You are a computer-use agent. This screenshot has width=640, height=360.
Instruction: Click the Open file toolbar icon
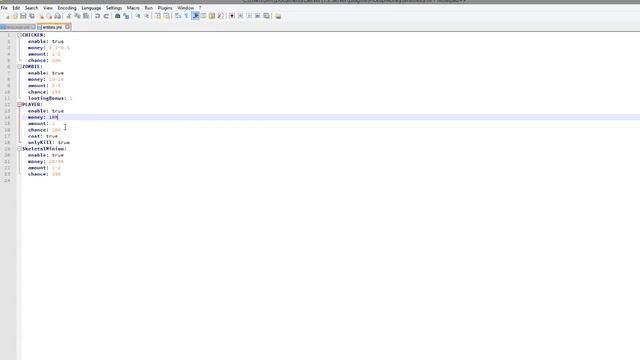(x=15, y=16)
